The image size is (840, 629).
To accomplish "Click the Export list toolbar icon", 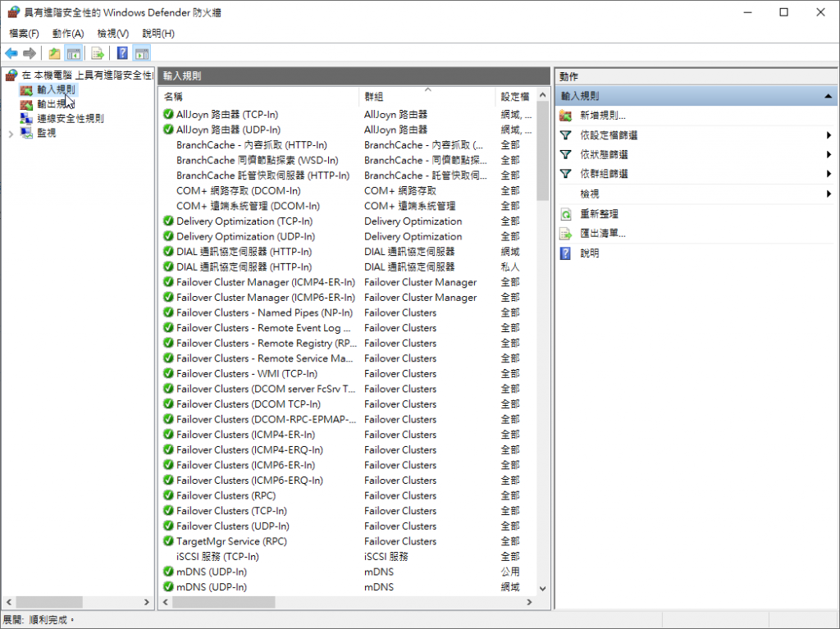I will click(98, 53).
